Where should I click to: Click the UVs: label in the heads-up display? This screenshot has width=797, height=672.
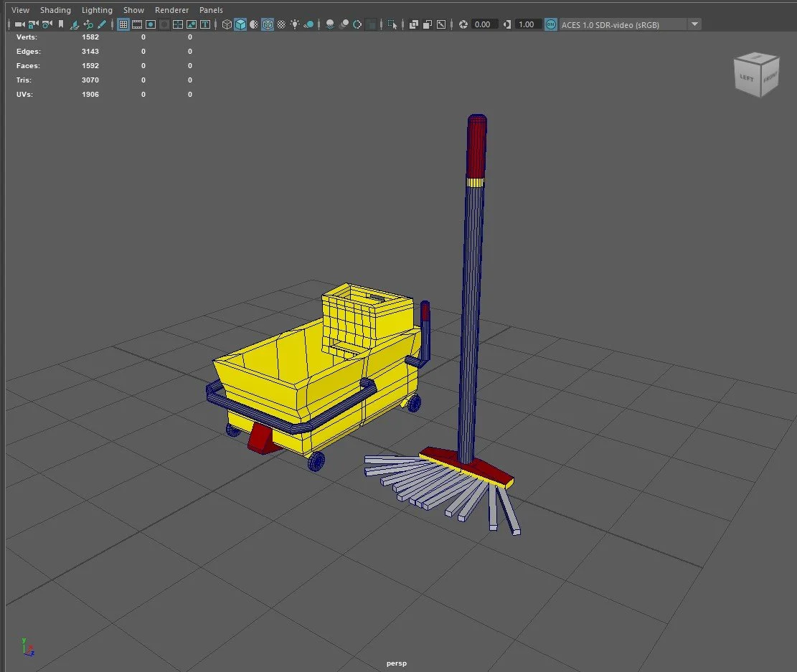[x=24, y=94]
